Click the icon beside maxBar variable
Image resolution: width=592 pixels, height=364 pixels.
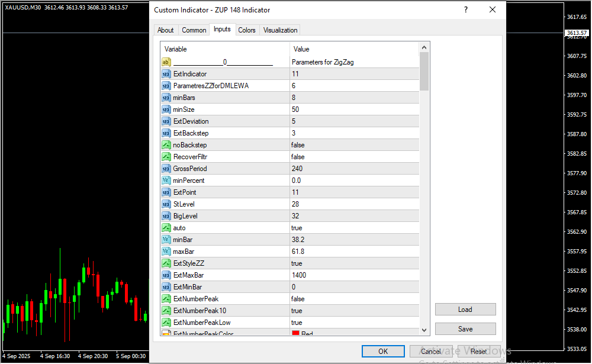166,252
